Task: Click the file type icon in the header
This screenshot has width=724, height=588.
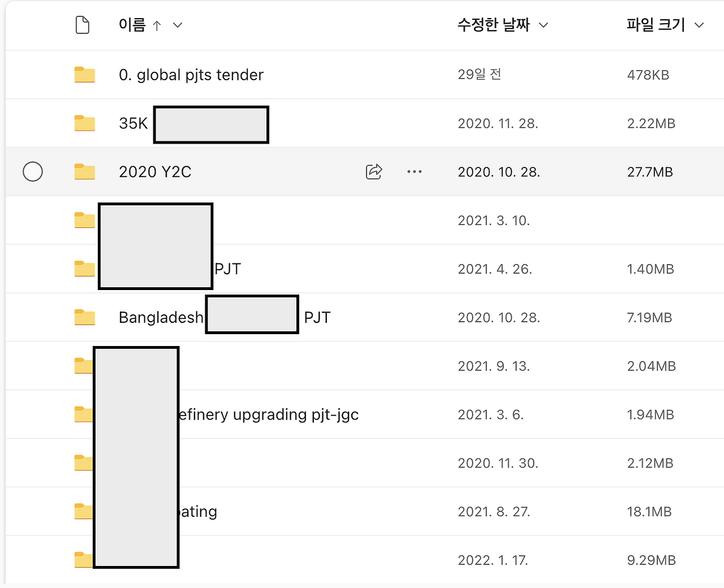Action: (82, 25)
